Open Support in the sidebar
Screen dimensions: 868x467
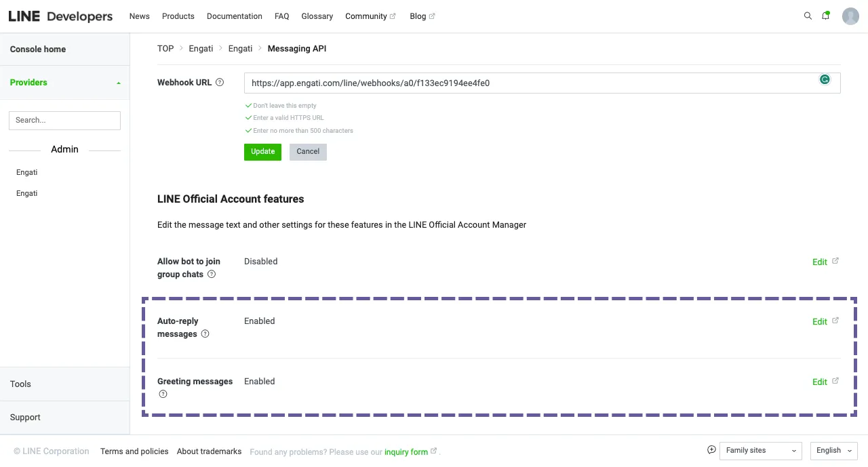65,418
